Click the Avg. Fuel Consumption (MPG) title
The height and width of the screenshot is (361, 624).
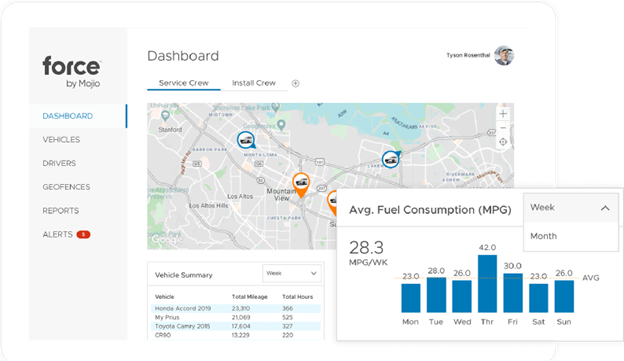[430, 210]
